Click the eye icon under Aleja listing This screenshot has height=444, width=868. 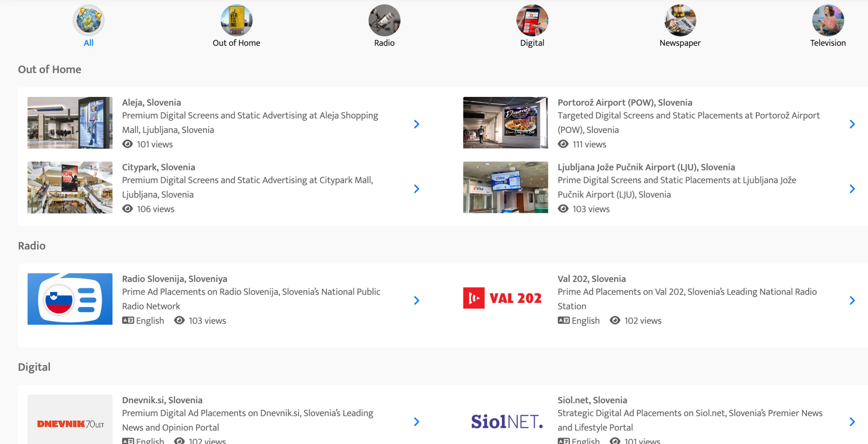pos(127,144)
